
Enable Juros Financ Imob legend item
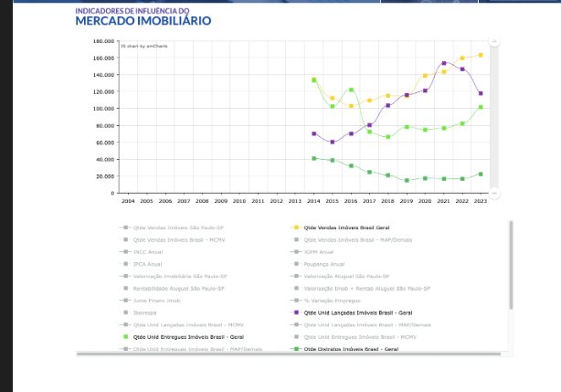[150, 301]
